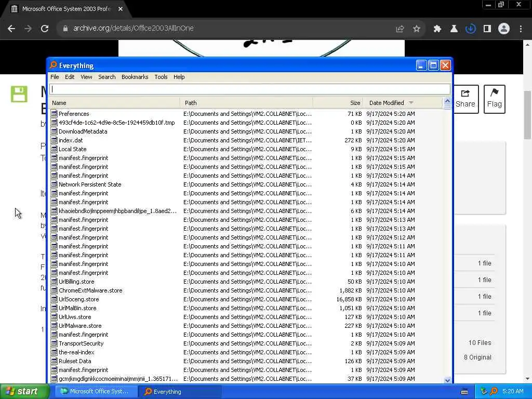This screenshot has width=532, height=399.
Task: Click Chrome's back arrow
Action: [11, 29]
